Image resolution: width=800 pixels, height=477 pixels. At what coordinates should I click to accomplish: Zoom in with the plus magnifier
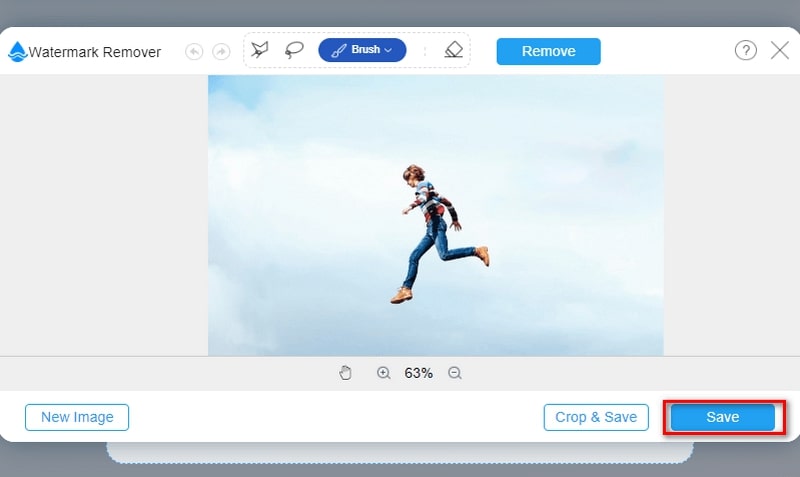pos(383,373)
